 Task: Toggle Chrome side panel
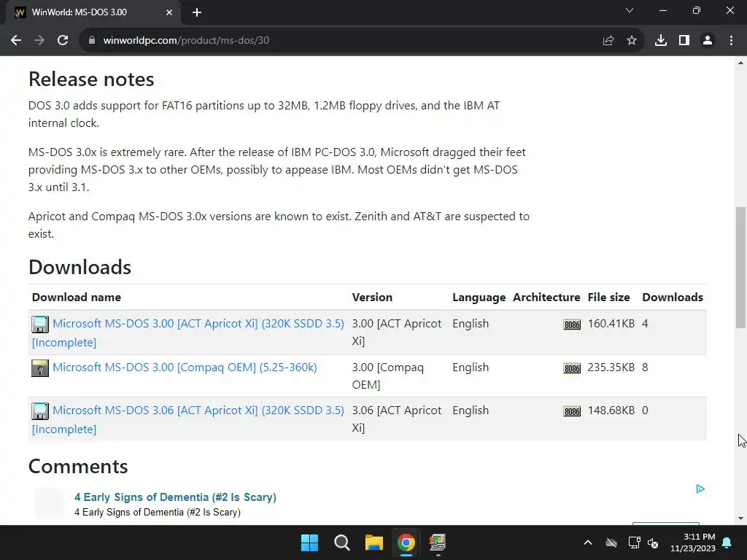coord(684,41)
